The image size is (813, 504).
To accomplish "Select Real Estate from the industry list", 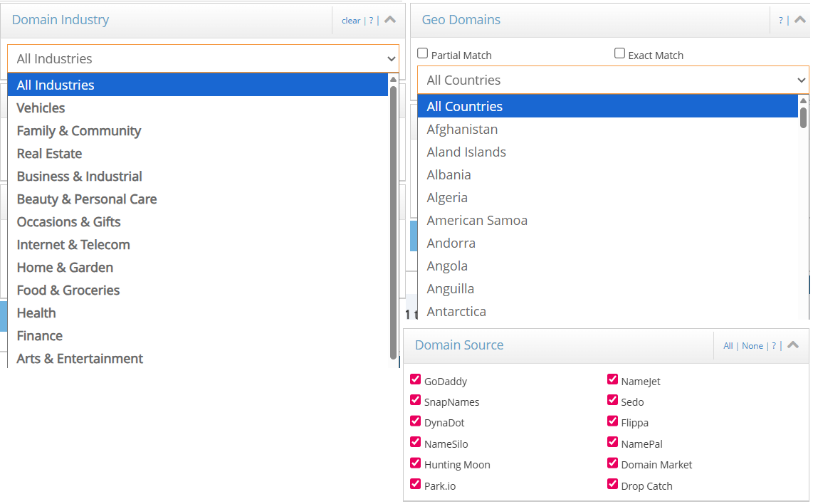I will tap(49, 153).
